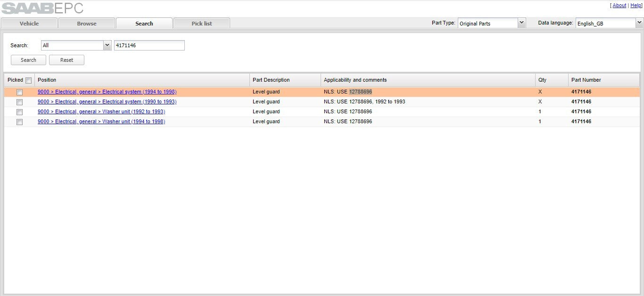Click the search field containing 4171146
Image resolution: width=644 pixels, height=296 pixels.
coord(149,45)
